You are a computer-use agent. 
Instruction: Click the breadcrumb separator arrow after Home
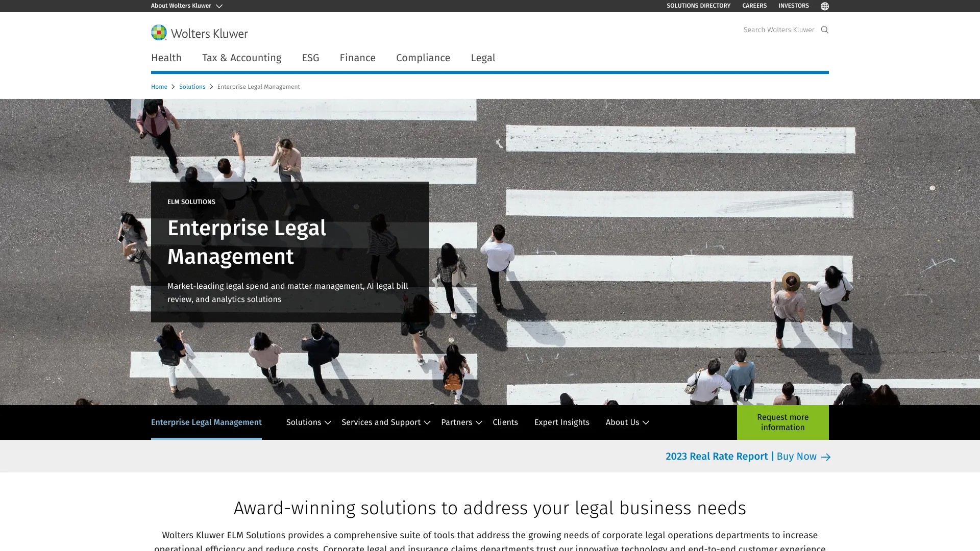click(172, 87)
